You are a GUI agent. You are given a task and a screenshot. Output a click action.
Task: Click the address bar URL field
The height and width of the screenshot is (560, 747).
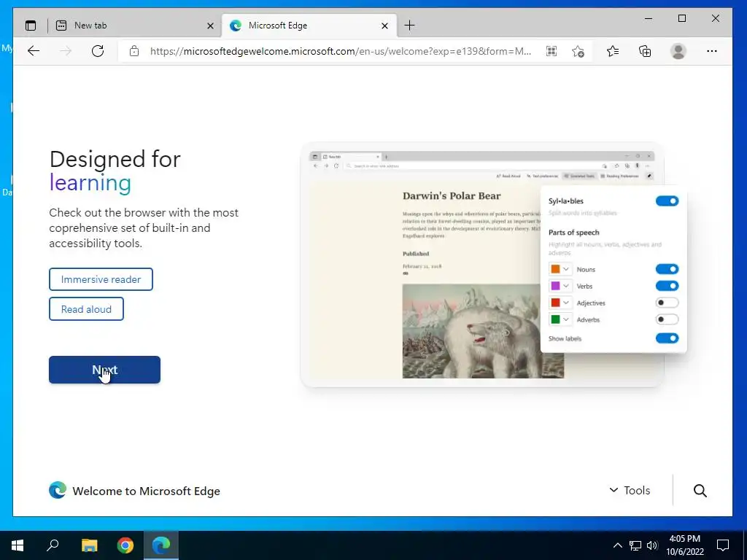[340, 51]
